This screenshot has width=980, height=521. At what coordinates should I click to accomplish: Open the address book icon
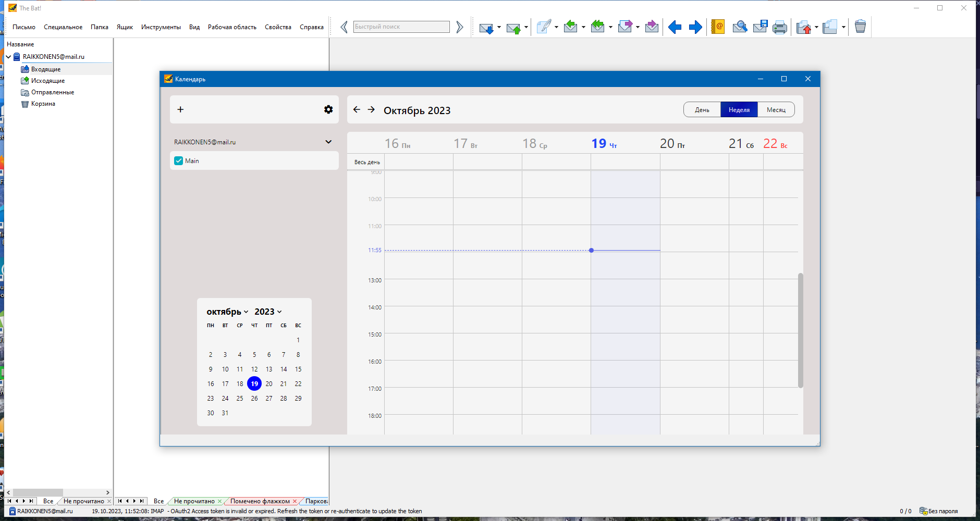pyautogui.click(x=718, y=27)
